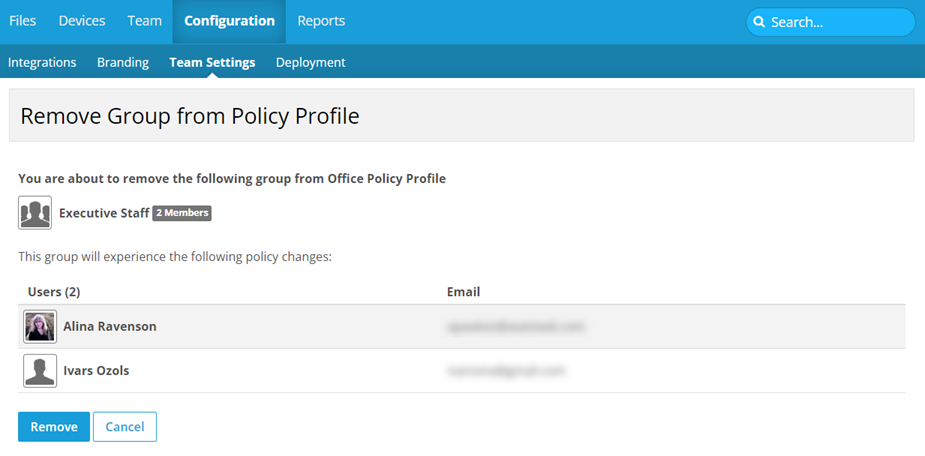Image resolution: width=925 pixels, height=456 pixels.
Task: Click the Executive Staff group icon
Action: (35, 213)
